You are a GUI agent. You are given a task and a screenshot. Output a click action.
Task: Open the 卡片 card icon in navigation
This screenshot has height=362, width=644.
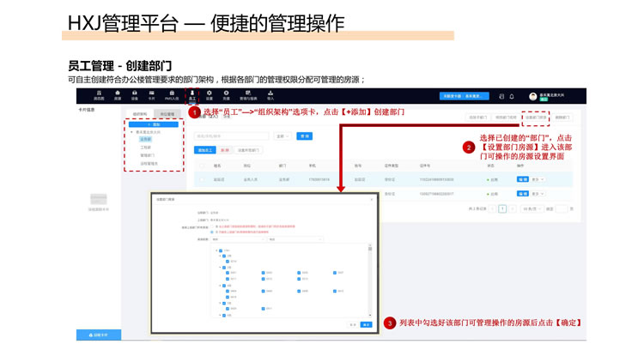tap(151, 95)
